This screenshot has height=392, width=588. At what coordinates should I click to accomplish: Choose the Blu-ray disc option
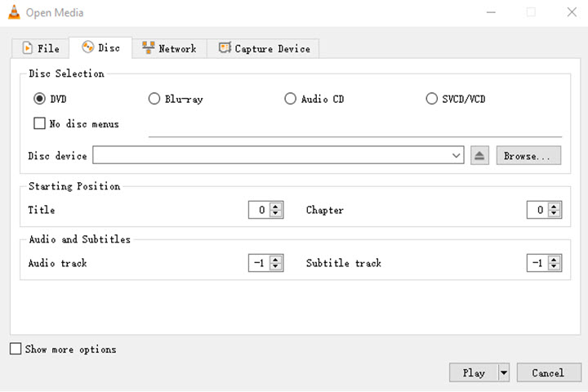[154, 99]
